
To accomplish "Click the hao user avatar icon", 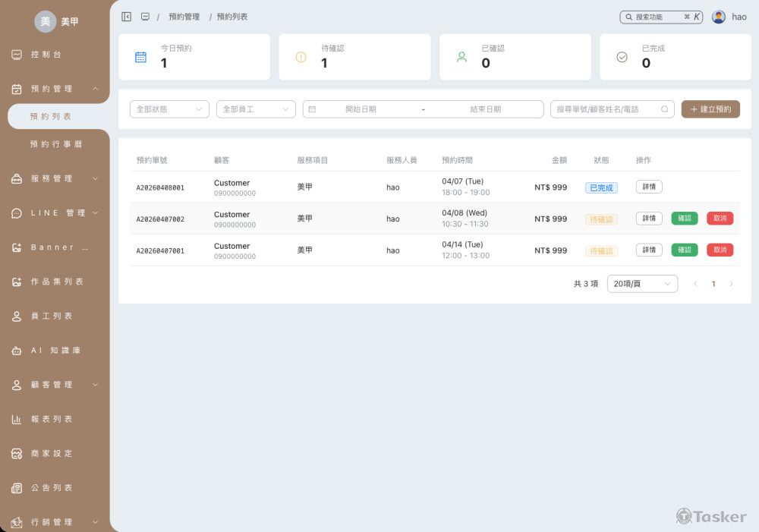I will pyautogui.click(x=718, y=17).
